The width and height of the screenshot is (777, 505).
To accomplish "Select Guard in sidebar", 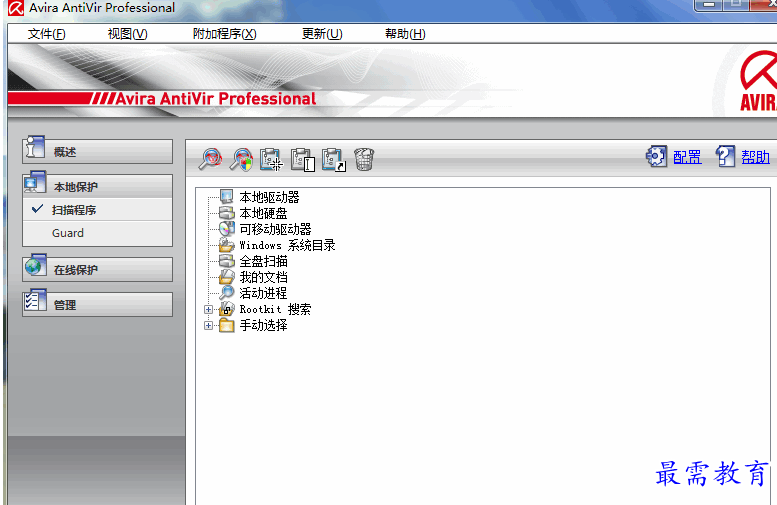I will (98, 233).
